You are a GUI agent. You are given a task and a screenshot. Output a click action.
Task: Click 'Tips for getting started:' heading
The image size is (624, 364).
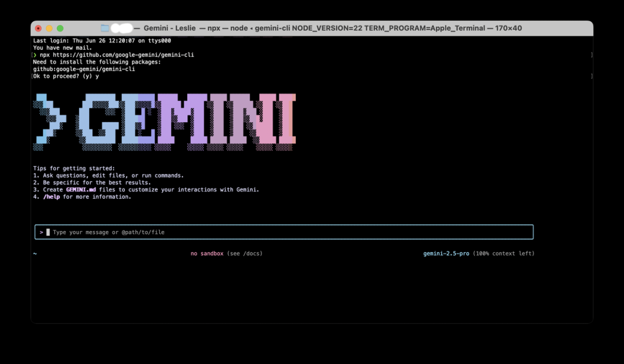pyautogui.click(x=74, y=169)
